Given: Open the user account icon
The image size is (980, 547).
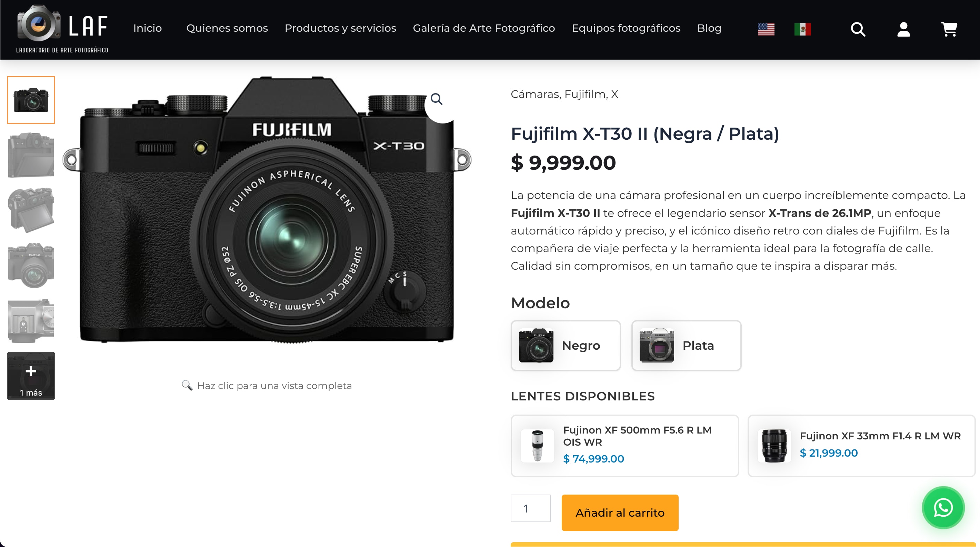Looking at the screenshot, I should point(903,29).
